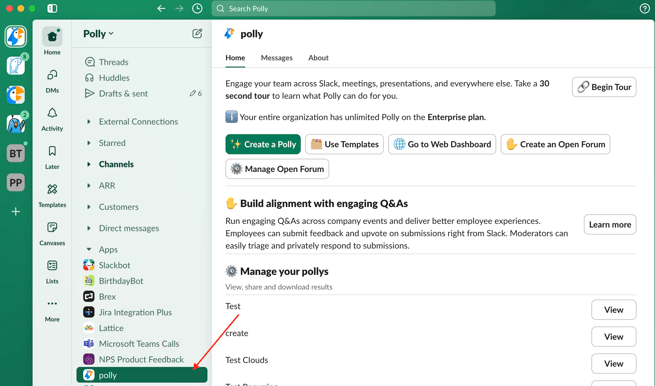Open the Later bookmark icon
Screen dimensions: 655x386
point(52,151)
